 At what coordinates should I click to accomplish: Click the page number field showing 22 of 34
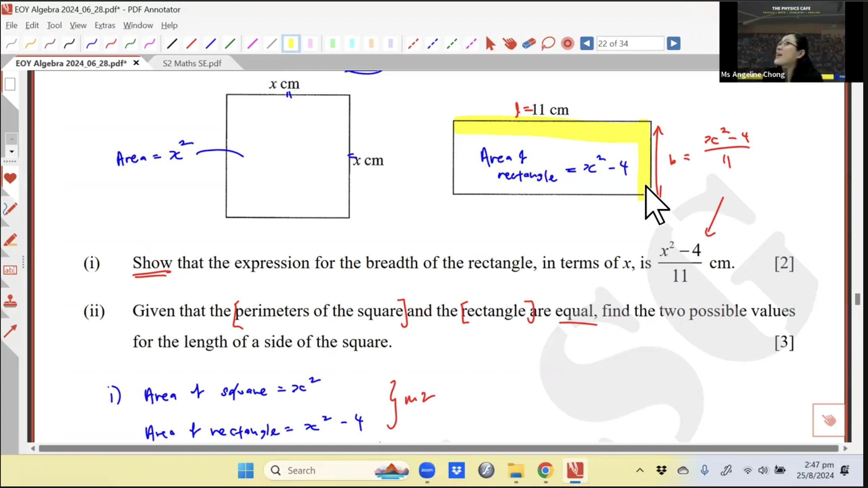[x=630, y=44]
